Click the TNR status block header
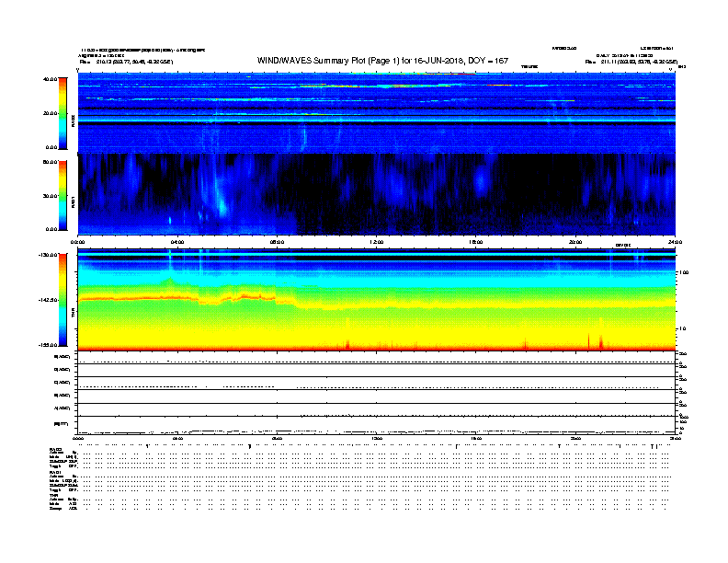 (x=53, y=495)
